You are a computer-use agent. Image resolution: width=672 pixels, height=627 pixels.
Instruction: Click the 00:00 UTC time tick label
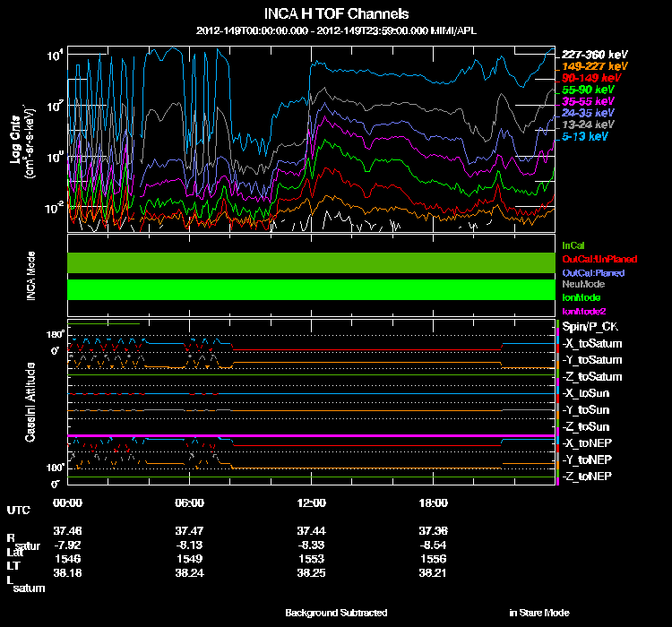pos(67,503)
